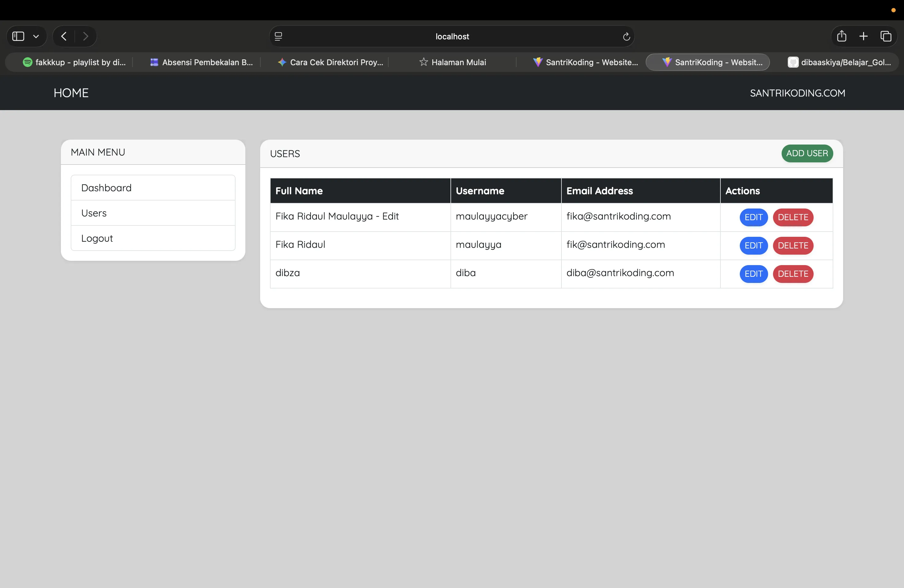Screen dimensions: 904x588
Task: Click the Email Address column header
Action: click(641, 191)
